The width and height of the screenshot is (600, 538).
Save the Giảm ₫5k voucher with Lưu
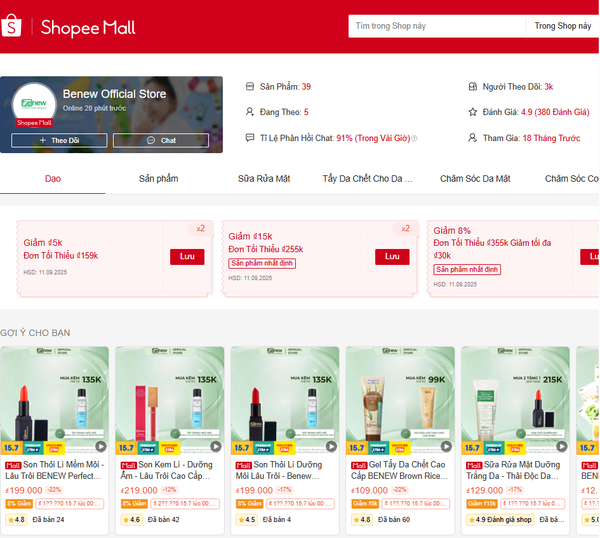coord(187,257)
